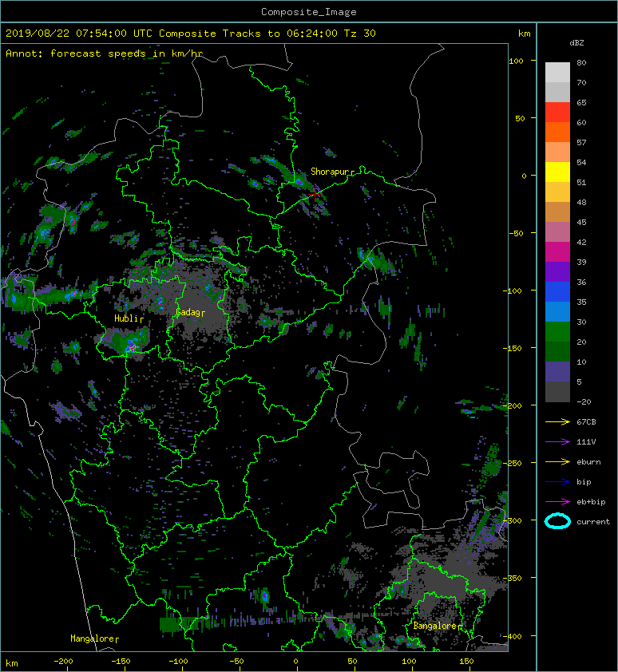Click the magenta eb+bip arrow legend icon
This screenshot has height=672, width=618.
pyautogui.click(x=557, y=502)
